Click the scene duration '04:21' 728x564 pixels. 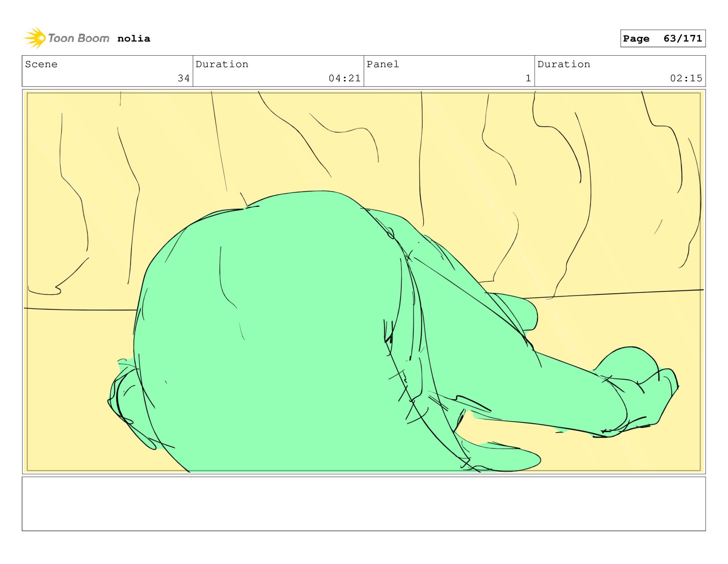[345, 78]
